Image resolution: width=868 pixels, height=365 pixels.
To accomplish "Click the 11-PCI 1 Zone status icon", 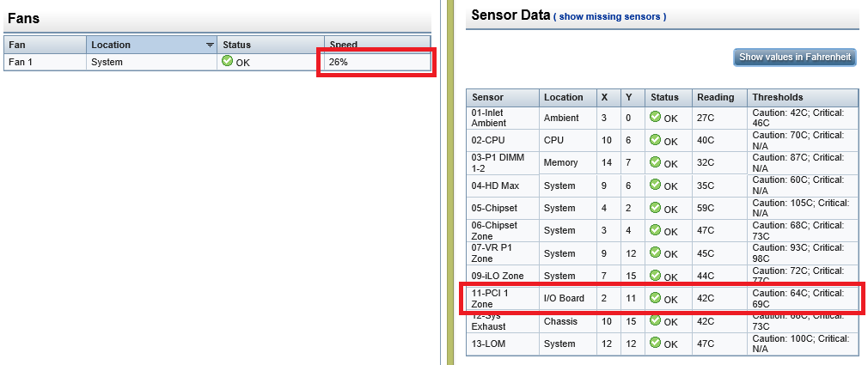I will coord(656,297).
